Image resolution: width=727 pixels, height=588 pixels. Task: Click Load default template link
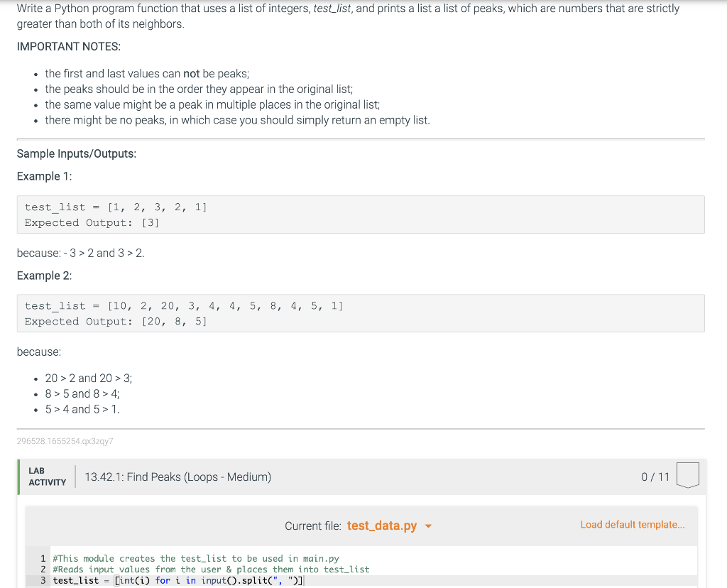click(x=632, y=524)
